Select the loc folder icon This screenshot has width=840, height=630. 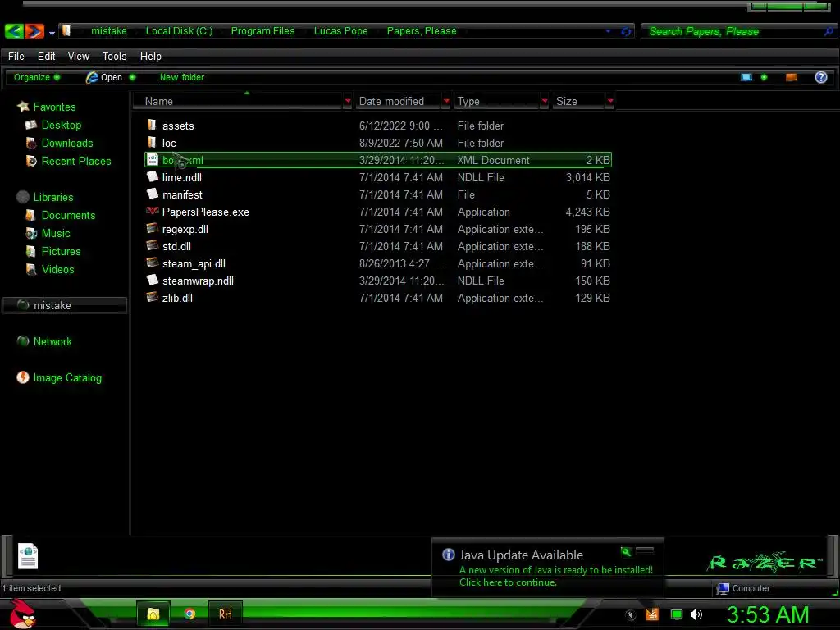(x=152, y=142)
